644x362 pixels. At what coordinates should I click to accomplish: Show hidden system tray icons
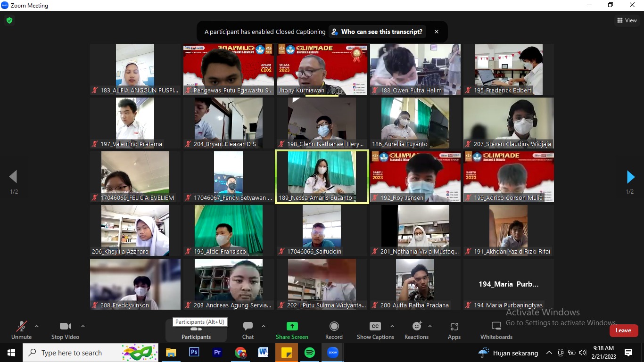[549, 353]
